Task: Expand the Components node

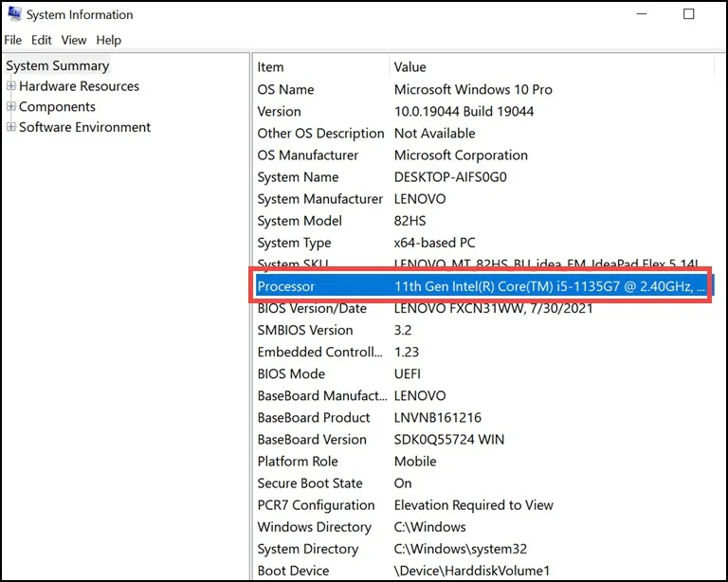Action: point(11,106)
